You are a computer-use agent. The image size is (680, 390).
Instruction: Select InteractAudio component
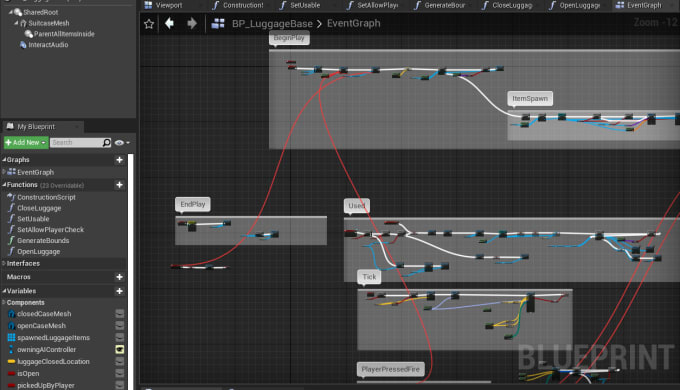coord(48,45)
